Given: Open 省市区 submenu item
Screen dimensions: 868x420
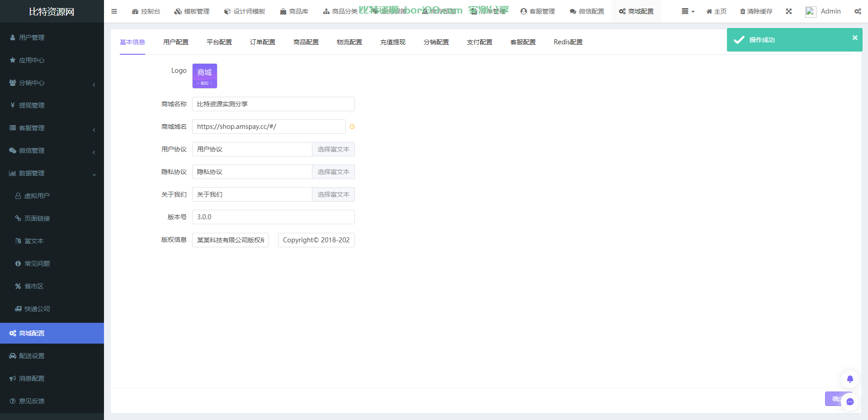Looking at the screenshot, I should pos(52,286).
